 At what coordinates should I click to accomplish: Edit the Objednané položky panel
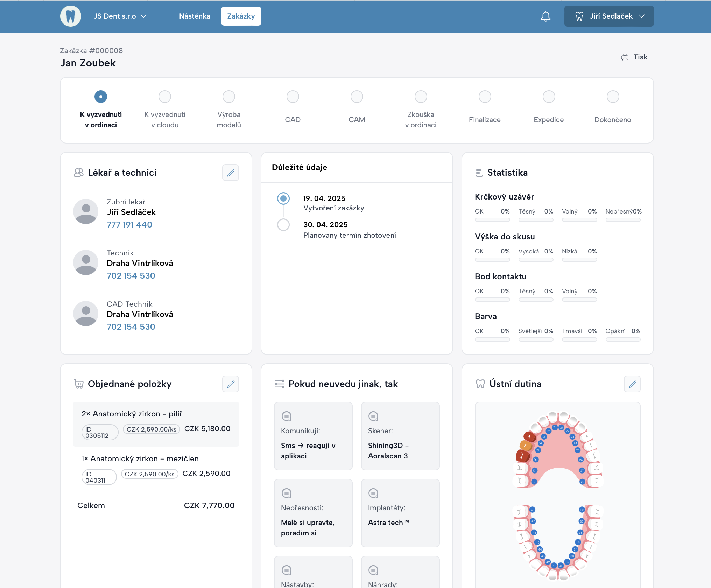[x=231, y=384]
